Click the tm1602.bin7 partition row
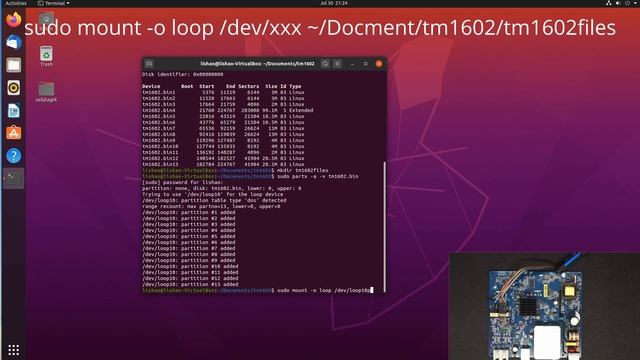The height and width of the screenshot is (360, 640). click(x=223, y=128)
